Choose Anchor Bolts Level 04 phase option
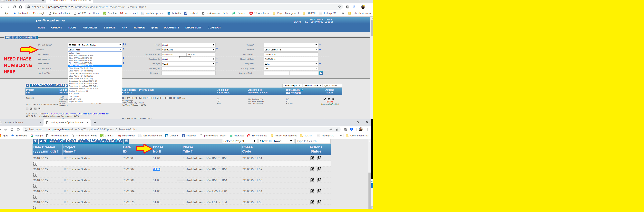The width and height of the screenshot is (644, 212). coord(79,91)
